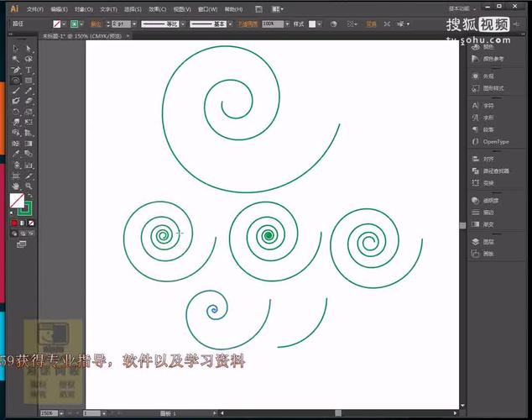Select the Slice tool
The image size is (532, 420).
[29, 176]
